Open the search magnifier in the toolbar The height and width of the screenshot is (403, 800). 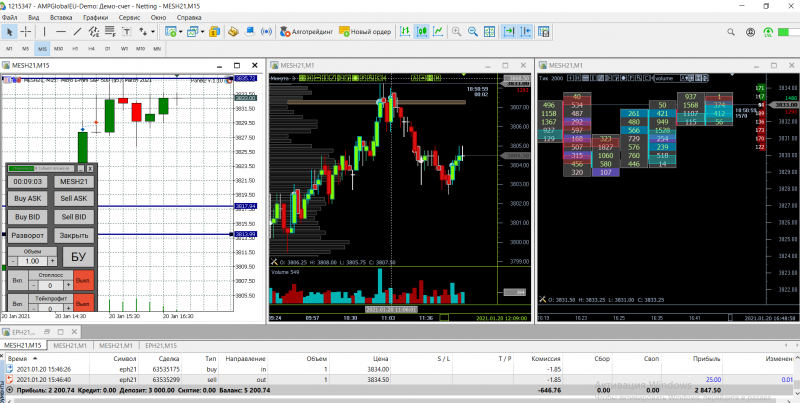[x=731, y=32]
